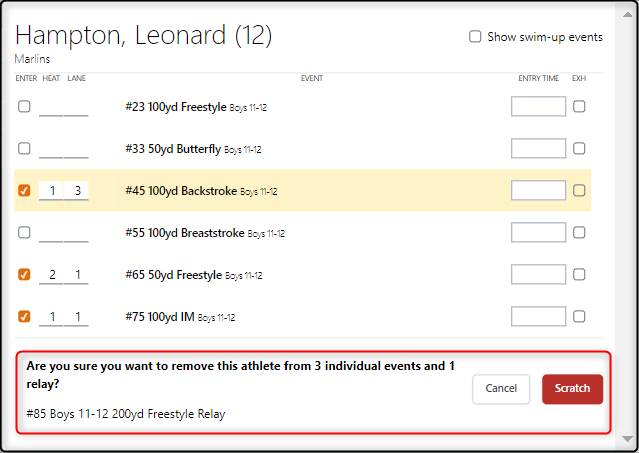The height and width of the screenshot is (453, 639).
Task: Click heat field of #55 100yd Breaststroke
Action: (51, 233)
